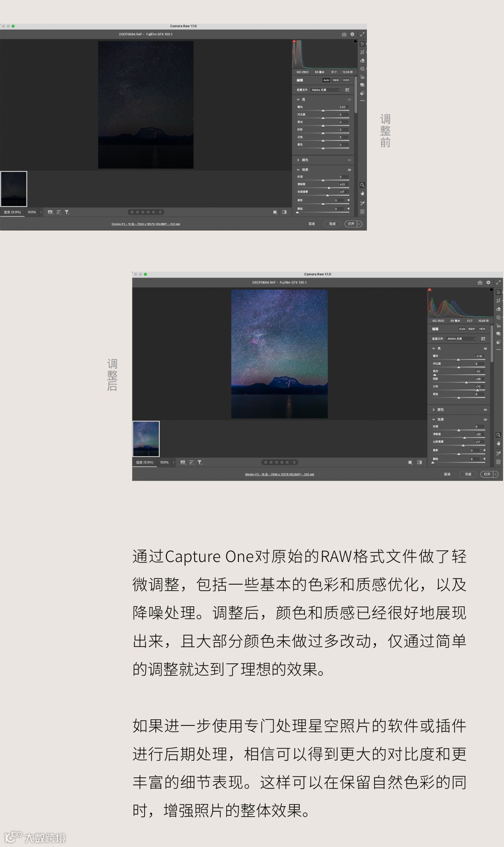The height and width of the screenshot is (847, 504).
Task: Toggle black highlight clipping warning in the 调整后 histogram
Action: pyautogui.click(x=491, y=290)
